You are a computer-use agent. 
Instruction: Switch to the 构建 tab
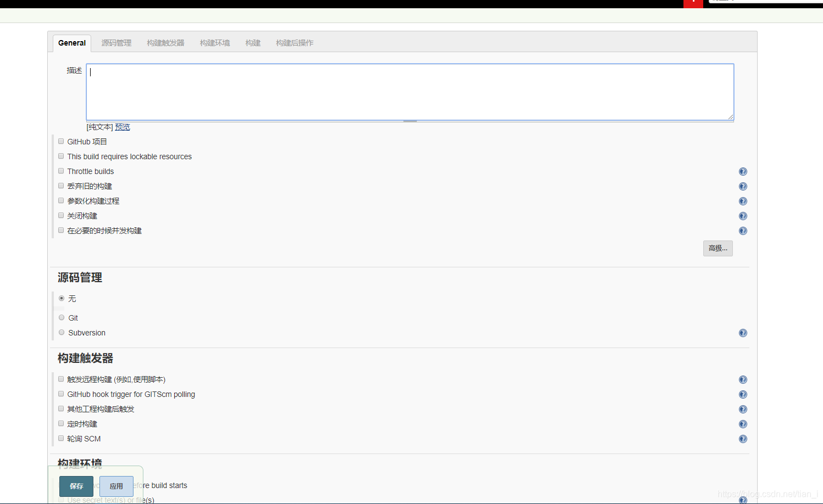253,43
